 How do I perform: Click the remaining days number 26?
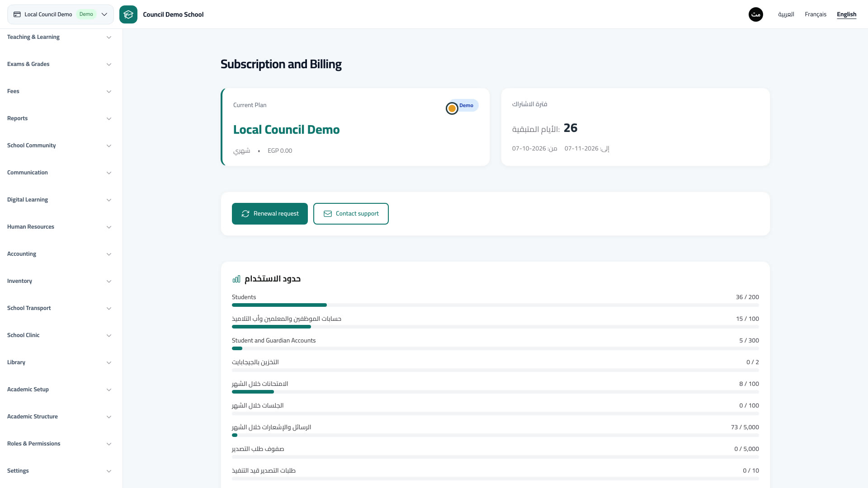(x=571, y=128)
